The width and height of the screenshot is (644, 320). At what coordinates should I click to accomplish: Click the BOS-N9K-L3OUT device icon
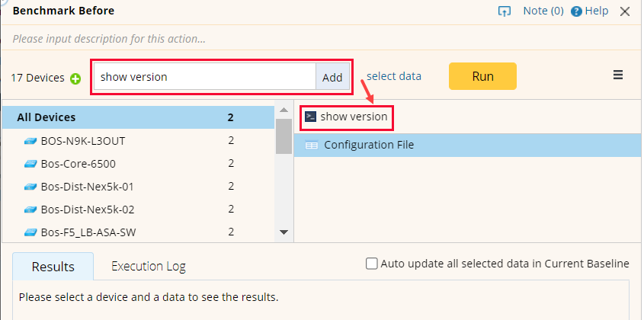point(30,141)
